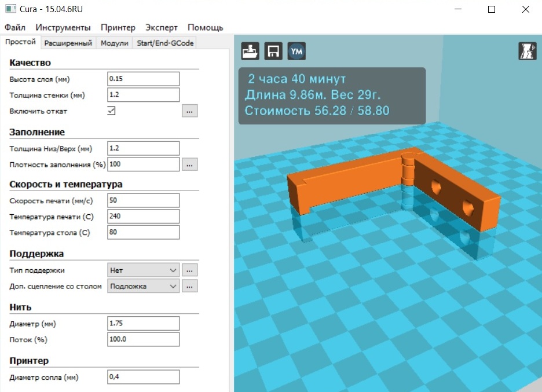Click the Температура печати input field
The width and height of the screenshot is (542, 392).
point(144,217)
